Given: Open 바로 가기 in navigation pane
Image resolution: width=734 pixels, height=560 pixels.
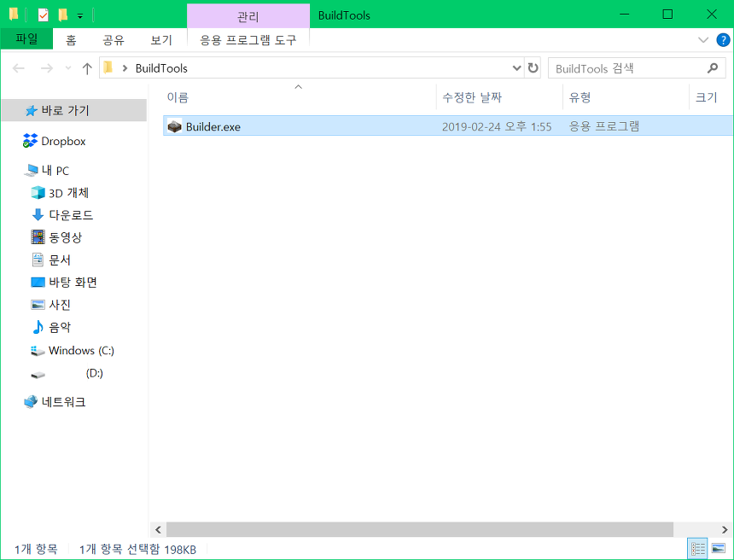Looking at the screenshot, I should 74,110.
